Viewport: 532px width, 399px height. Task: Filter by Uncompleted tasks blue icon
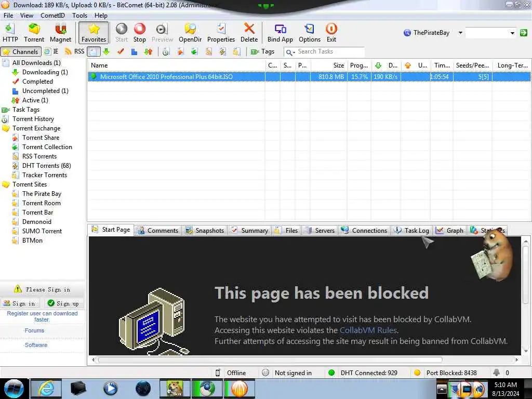point(135,51)
